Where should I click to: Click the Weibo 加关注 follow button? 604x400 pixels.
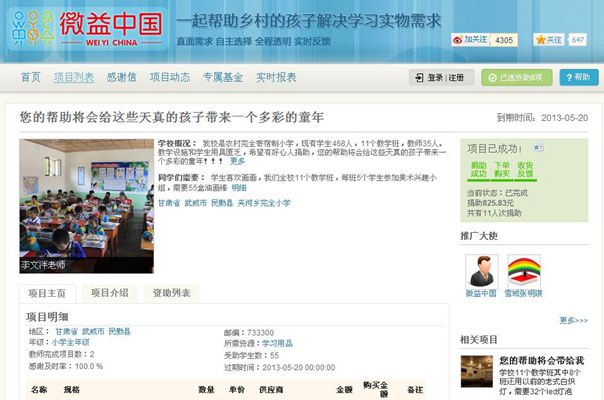pos(471,40)
